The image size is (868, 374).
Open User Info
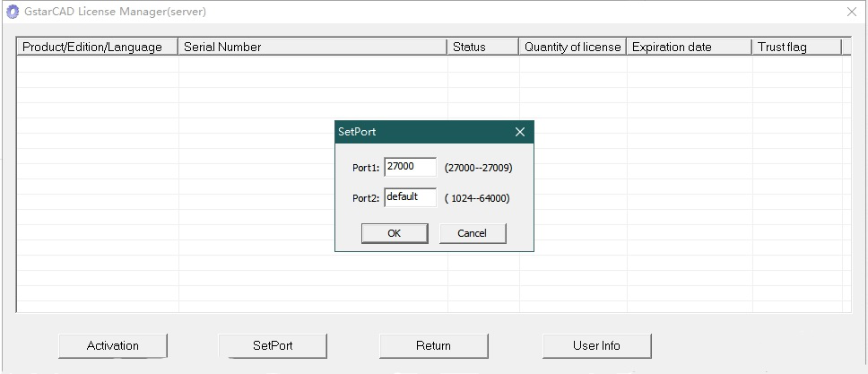pos(596,345)
